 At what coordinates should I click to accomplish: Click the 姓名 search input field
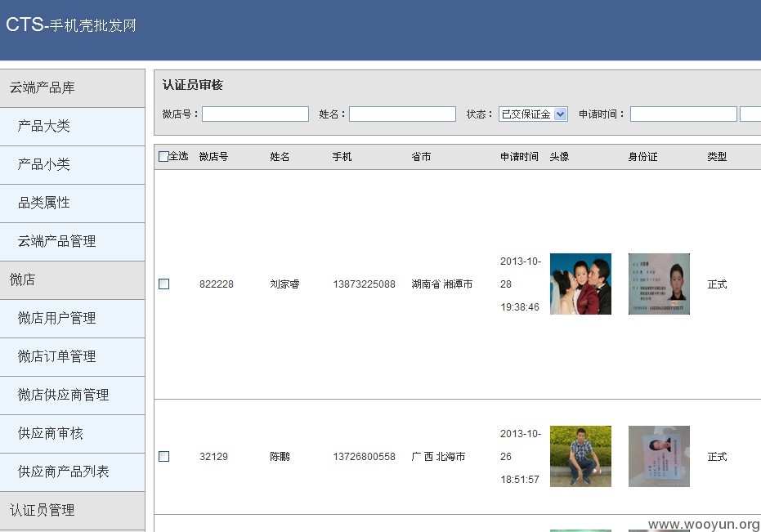tap(402, 114)
